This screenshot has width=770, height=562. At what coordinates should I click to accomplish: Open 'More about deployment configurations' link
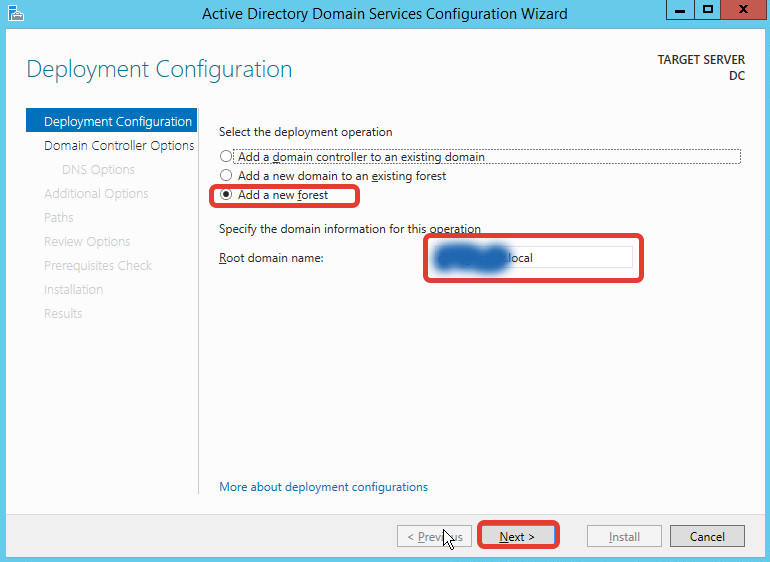323,487
